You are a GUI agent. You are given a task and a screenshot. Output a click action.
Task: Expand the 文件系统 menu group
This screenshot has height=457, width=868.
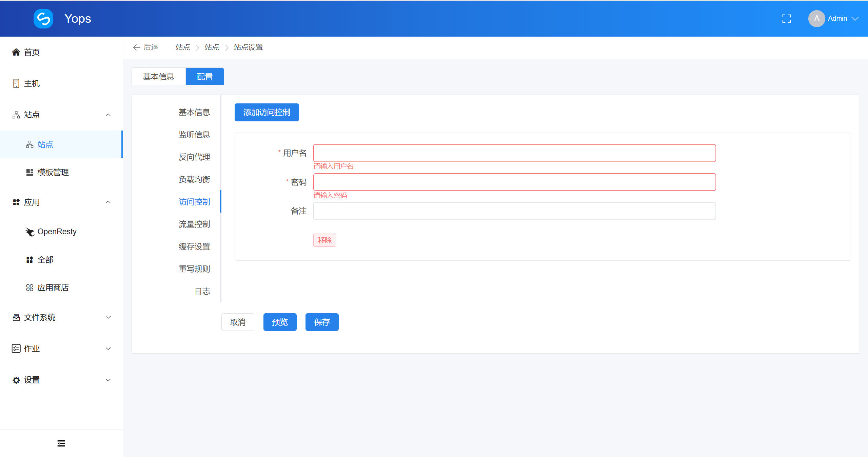[108, 317]
